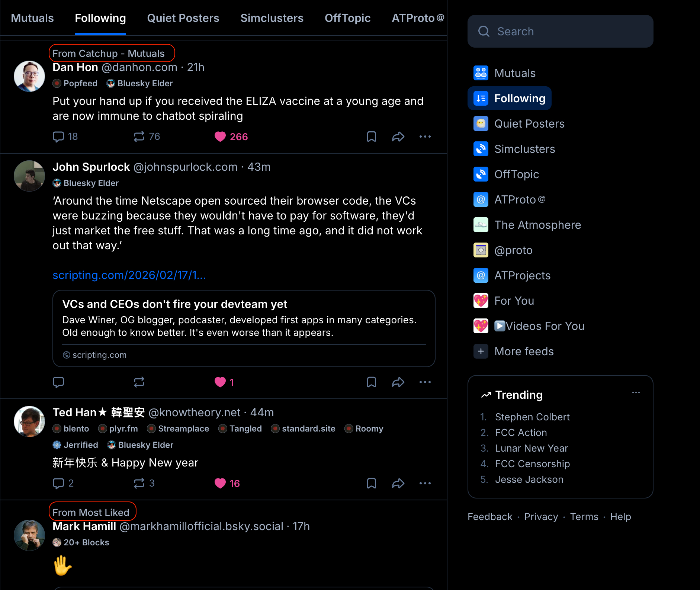This screenshot has height=590, width=700.
Task: Open the Trending panel options menu
Action: 636,393
